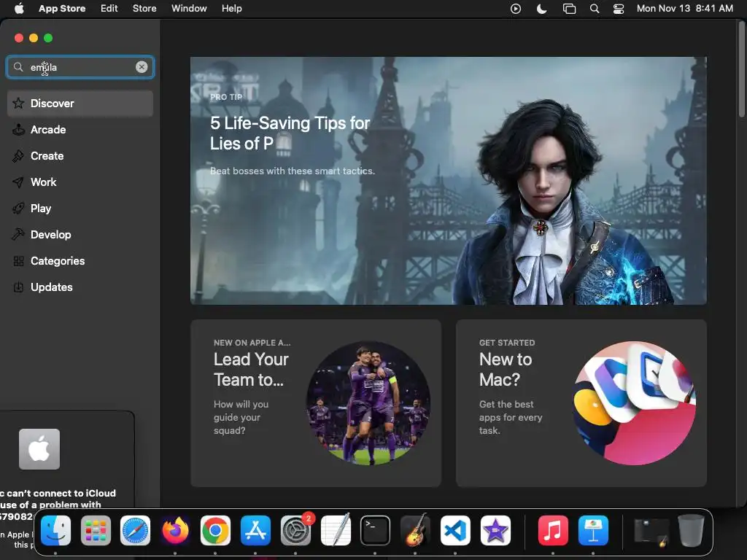
Task: Click the search field containing "emula"
Action: (80, 67)
